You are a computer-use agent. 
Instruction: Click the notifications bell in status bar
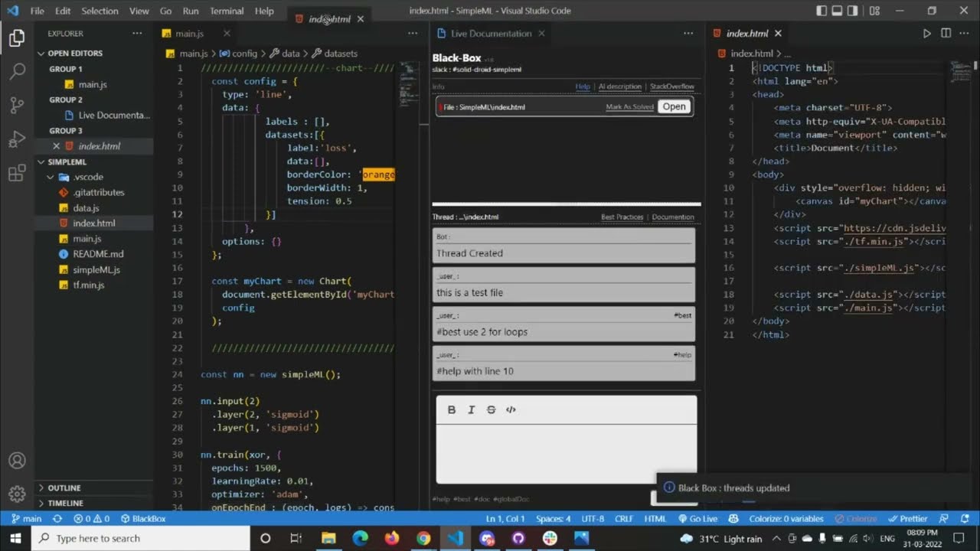966,519
